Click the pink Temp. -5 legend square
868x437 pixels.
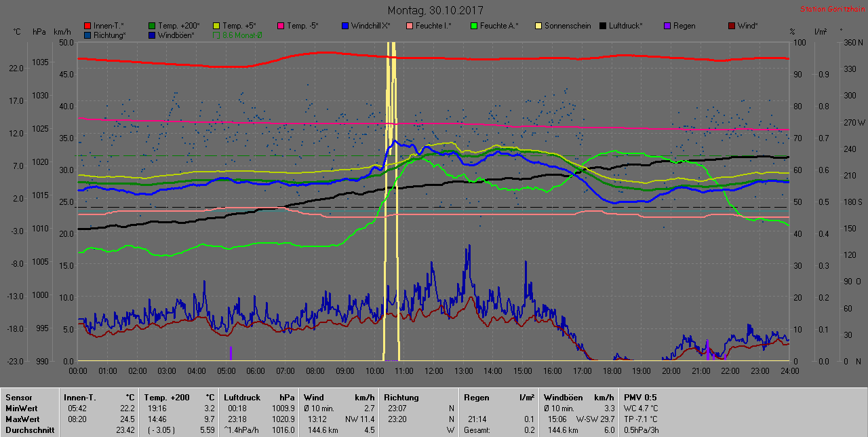tap(281, 26)
